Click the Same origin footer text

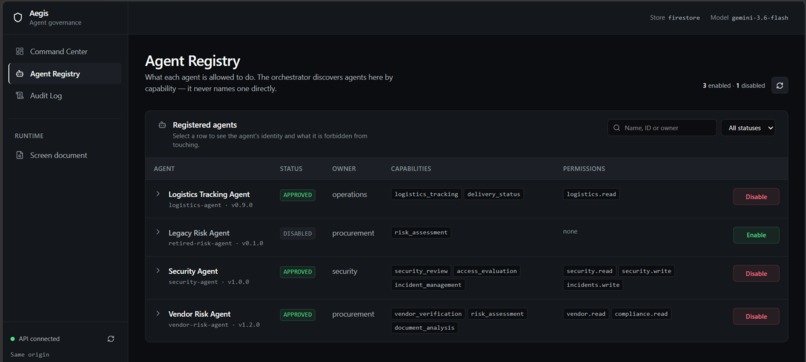coord(30,354)
